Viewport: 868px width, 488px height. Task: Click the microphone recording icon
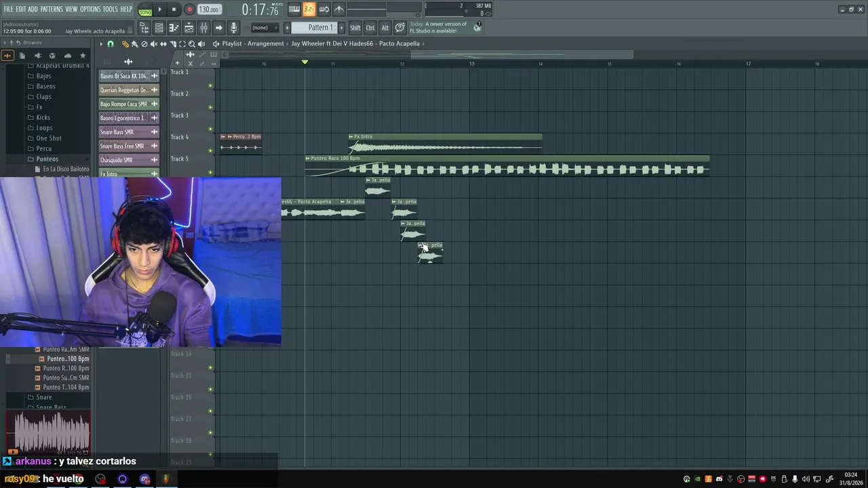coord(233,28)
